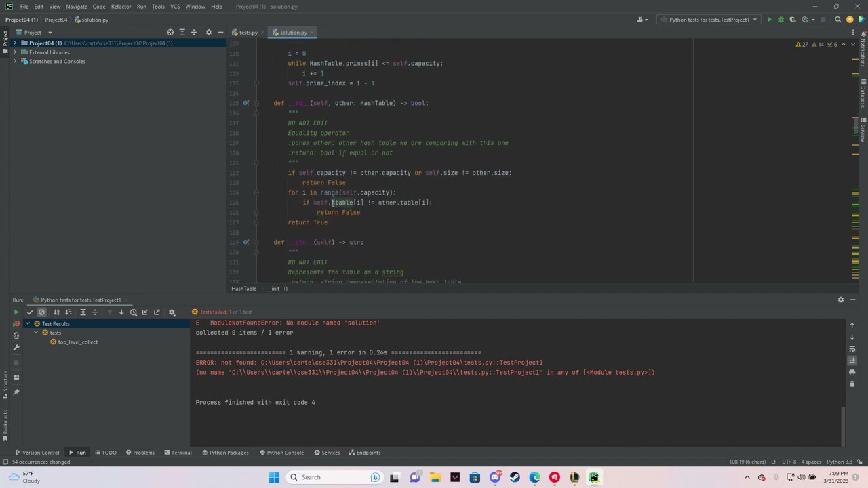This screenshot has height=488, width=868.
Task: Toggle show passed tests checkmark
Action: (x=30, y=312)
